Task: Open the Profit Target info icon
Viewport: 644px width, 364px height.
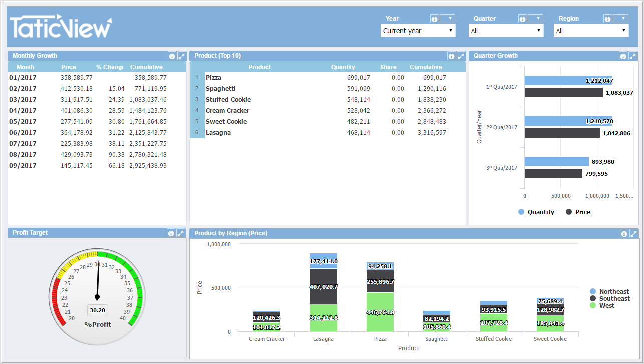Action: [x=171, y=233]
